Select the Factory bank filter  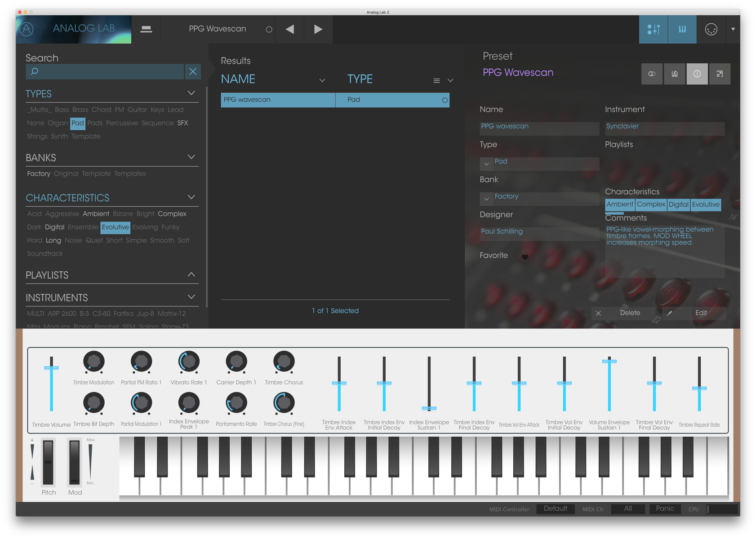38,173
